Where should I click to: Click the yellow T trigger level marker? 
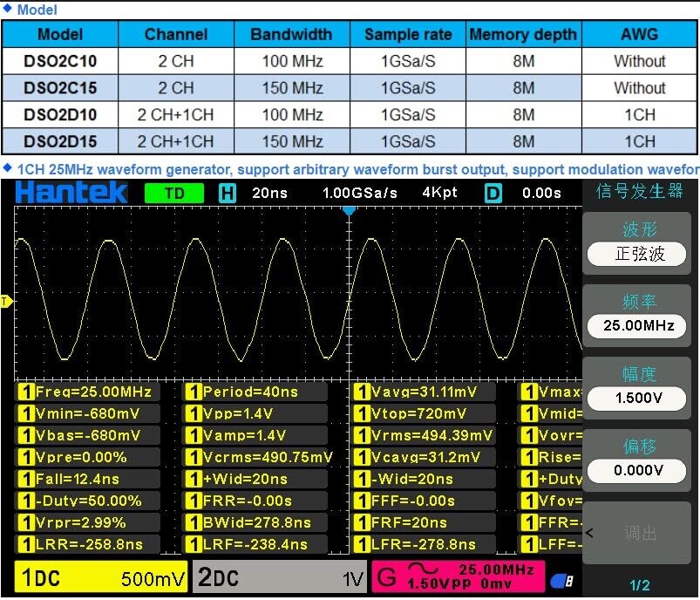tap(6, 302)
